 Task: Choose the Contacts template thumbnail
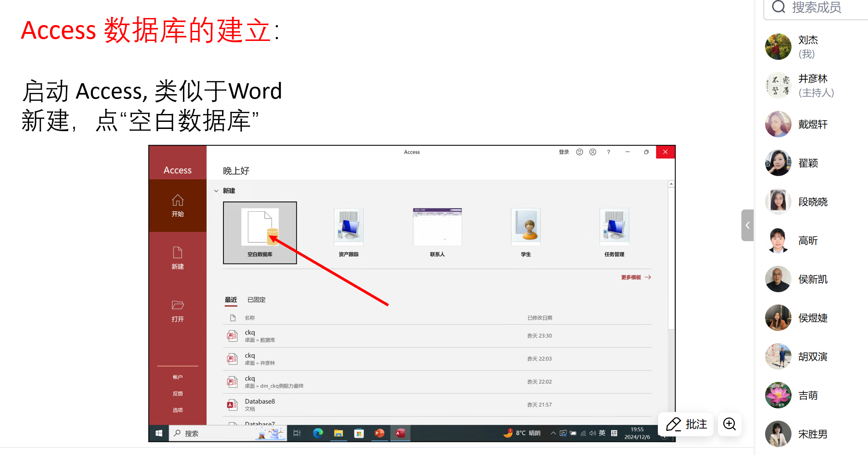(x=437, y=227)
